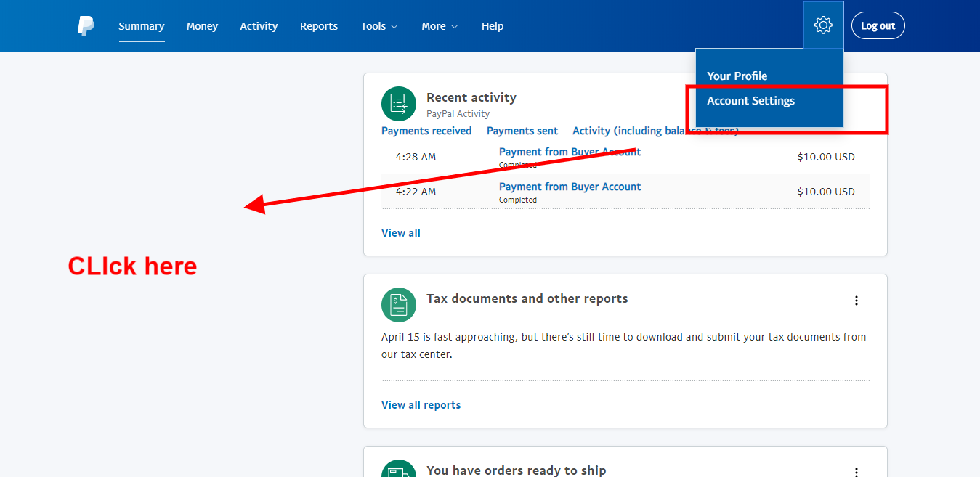Click the You have orders ready to ship heading

click(x=516, y=470)
